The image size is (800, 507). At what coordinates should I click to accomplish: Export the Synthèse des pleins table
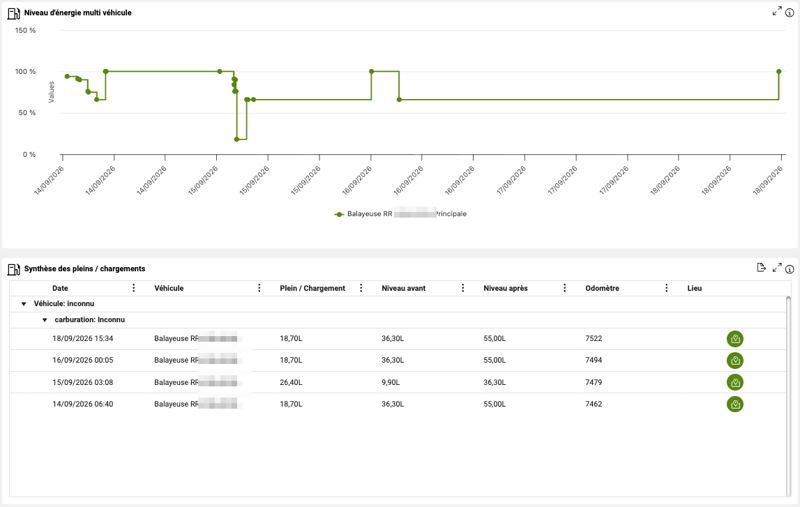[x=761, y=267]
